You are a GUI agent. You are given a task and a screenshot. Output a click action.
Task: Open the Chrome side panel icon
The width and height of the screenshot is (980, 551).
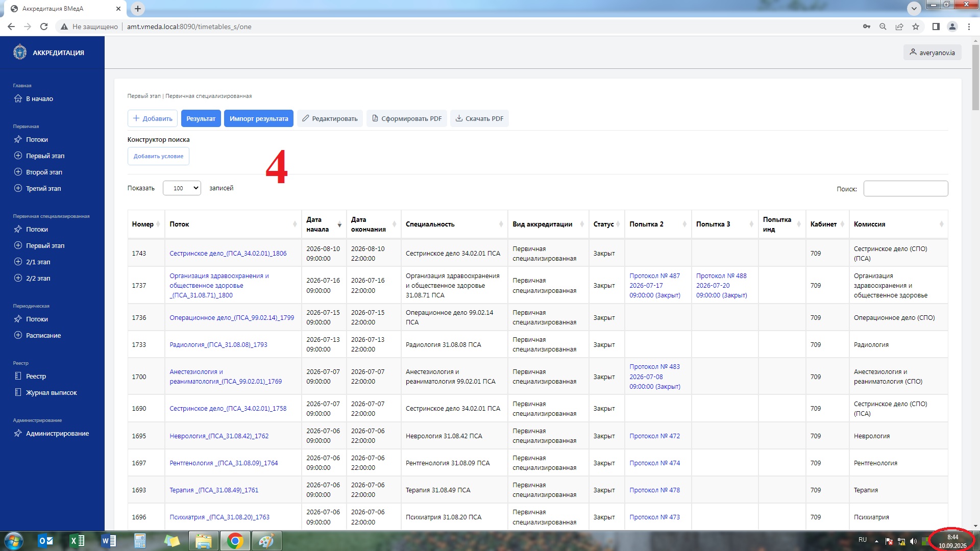click(x=936, y=27)
